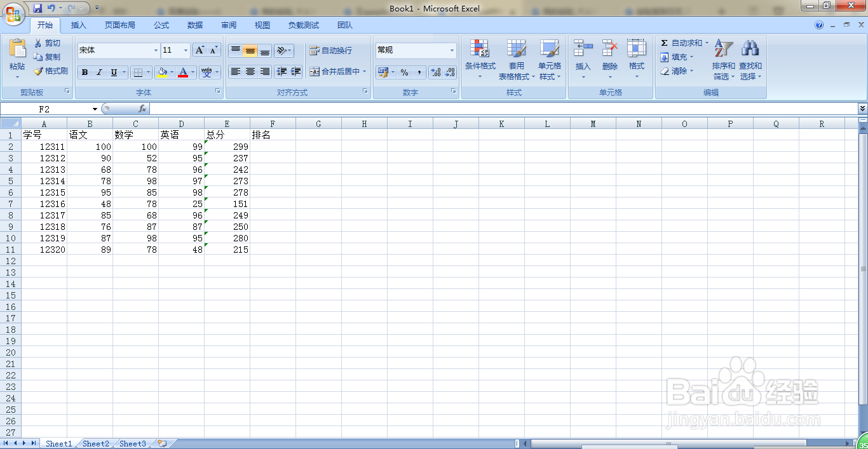Toggle Wrap Text (自动换行)
Viewport: 868px width, 449px height.
click(x=330, y=51)
